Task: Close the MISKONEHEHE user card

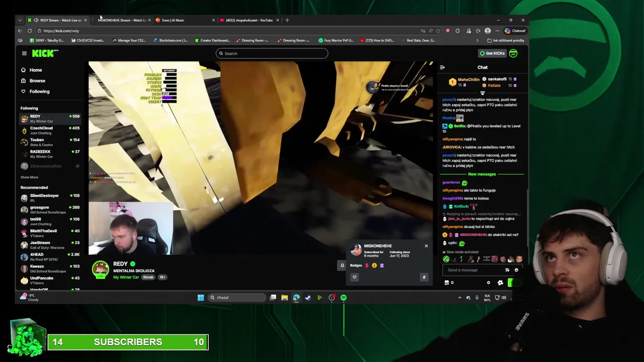Action: [x=426, y=246]
